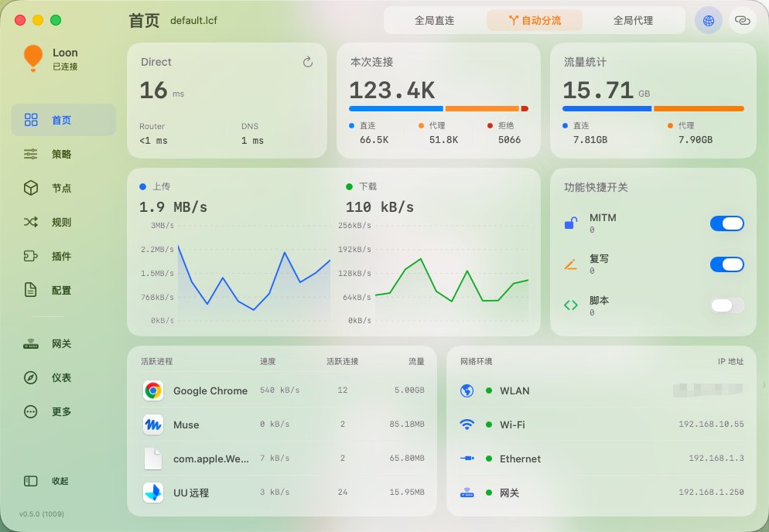Click the 已连接 connected status text
Image resolution: width=769 pixels, height=532 pixels.
(65, 66)
